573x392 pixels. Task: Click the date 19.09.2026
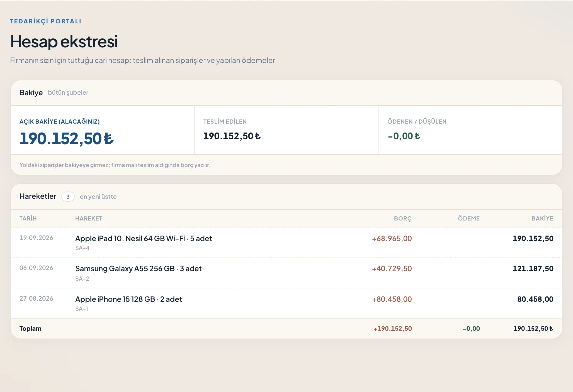coord(36,238)
